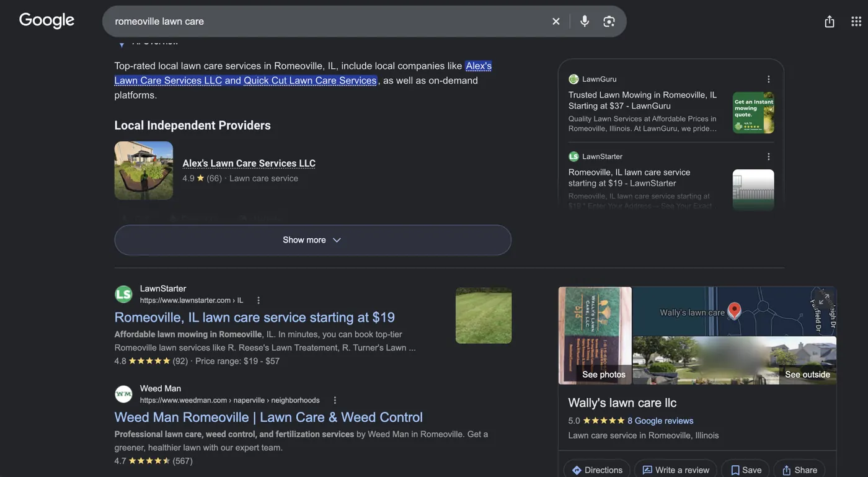Click the LawnStarter green LS favicon in results

(x=124, y=294)
